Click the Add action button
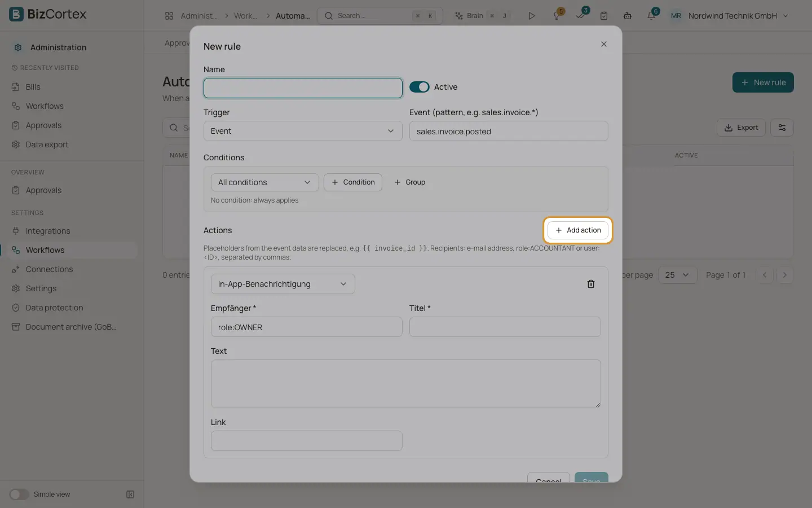 point(578,230)
